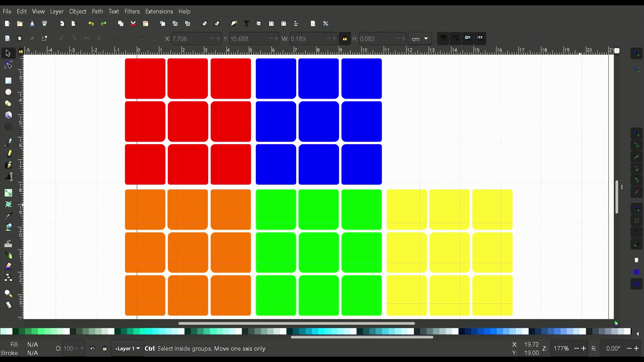Image resolution: width=644 pixels, height=362 pixels.
Task: Select the Gradient tool
Action: [8, 193]
